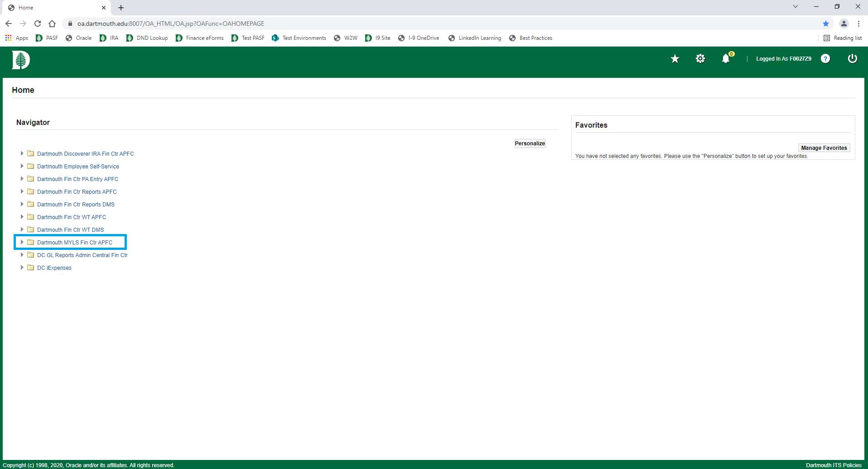The image size is (868, 469).
Task: Click folder icon for DC iExpenses
Action: pos(31,268)
